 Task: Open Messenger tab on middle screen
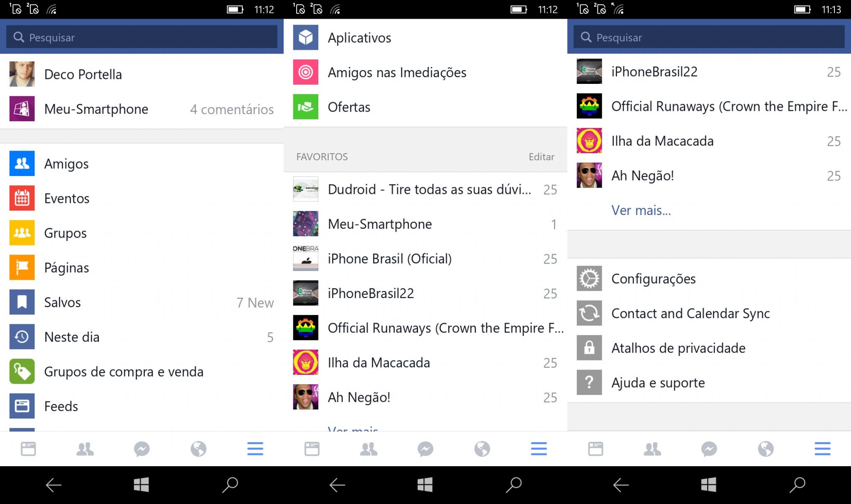click(425, 449)
